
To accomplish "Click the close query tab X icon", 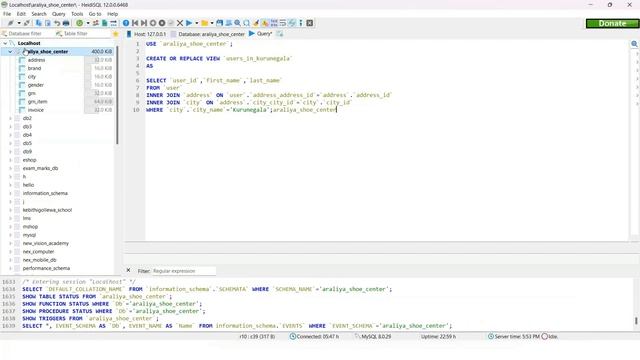I will pos(310,23).
